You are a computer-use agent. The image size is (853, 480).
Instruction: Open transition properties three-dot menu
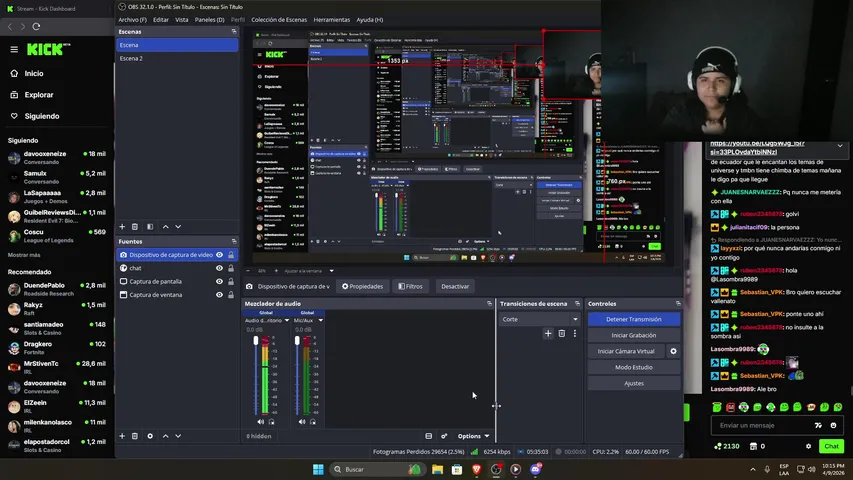[x=574, y=334]
